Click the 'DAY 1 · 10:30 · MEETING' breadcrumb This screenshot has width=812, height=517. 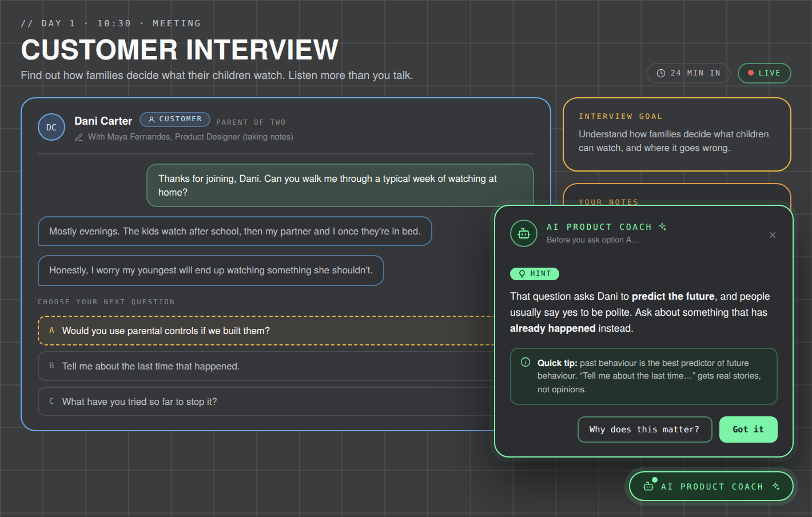pos(111,23)
